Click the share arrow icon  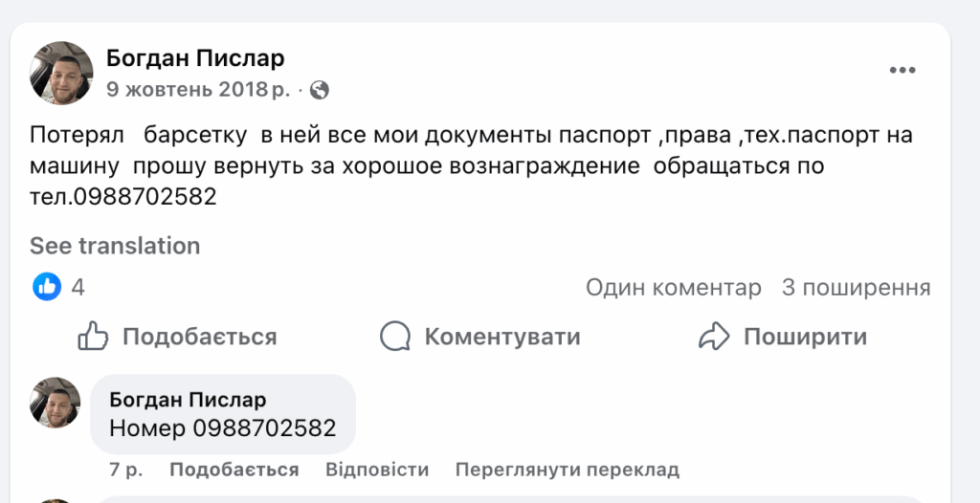click(x=714, y=337)
